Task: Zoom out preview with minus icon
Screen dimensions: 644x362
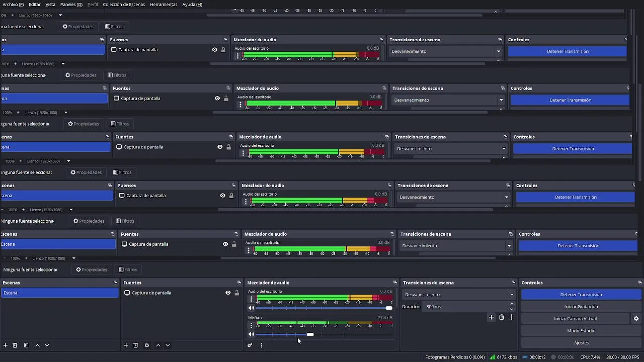Action: pyautogui.click(x=4, y=258)
